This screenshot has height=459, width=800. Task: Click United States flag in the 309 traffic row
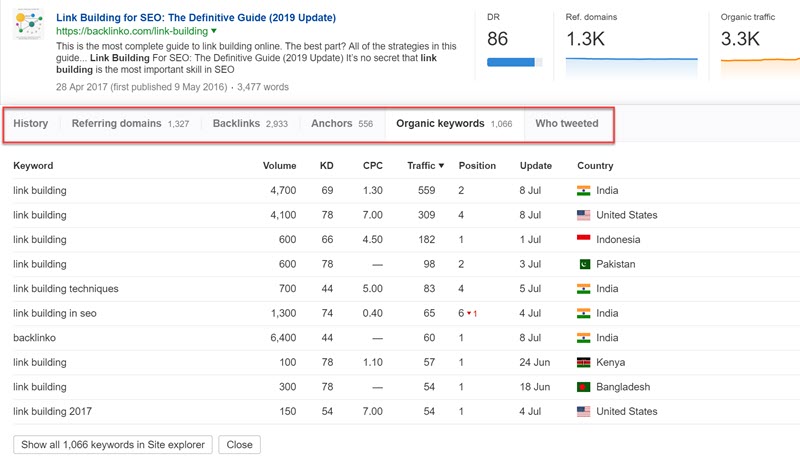coord(584,215)
